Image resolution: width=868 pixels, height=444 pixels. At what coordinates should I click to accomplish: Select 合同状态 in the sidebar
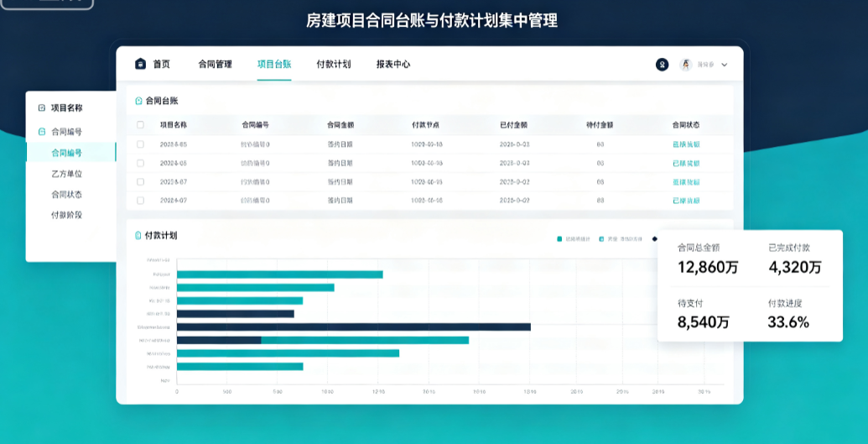pyautogui.click(x=66, y=195)
